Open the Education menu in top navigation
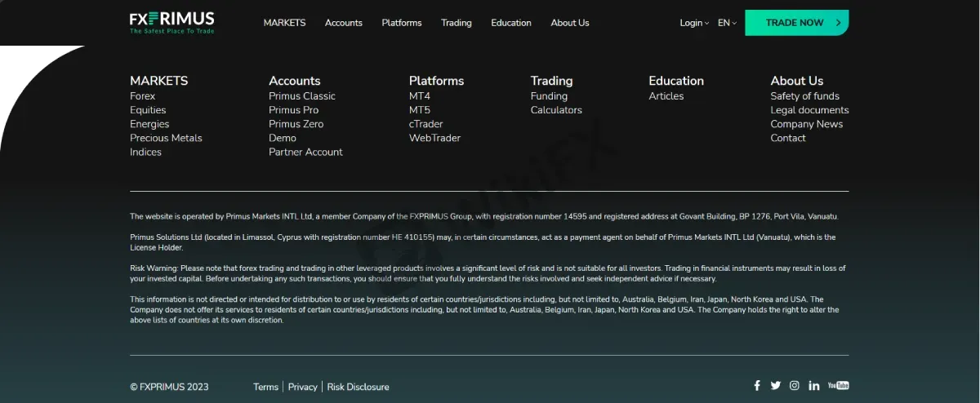Image resolution: width=980 pixels, height=403 pixels. 511,23
